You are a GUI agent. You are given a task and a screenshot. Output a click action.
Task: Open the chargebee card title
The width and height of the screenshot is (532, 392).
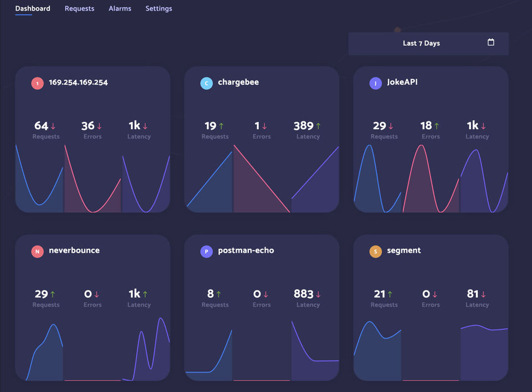click(x=238, y=82)
